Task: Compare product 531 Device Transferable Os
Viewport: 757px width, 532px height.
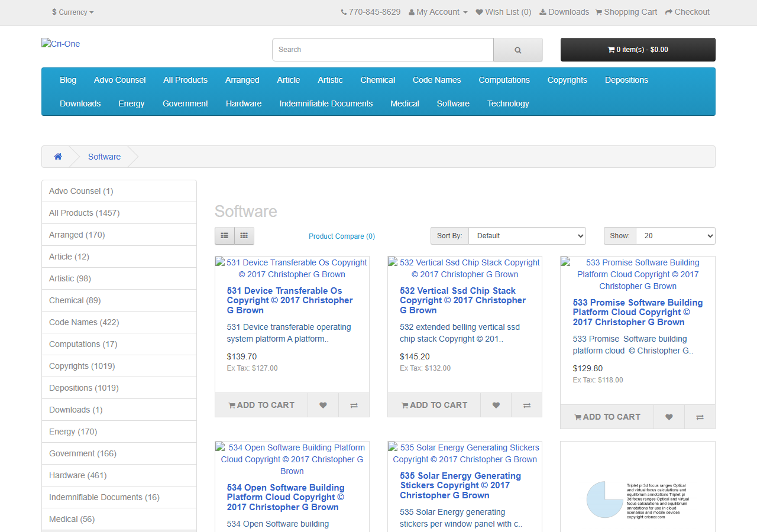Action: pos(354,405)
